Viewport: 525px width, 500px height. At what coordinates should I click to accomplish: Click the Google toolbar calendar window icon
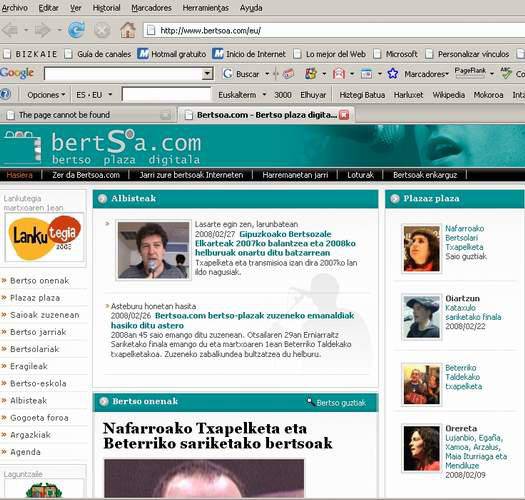coord(366,74)
